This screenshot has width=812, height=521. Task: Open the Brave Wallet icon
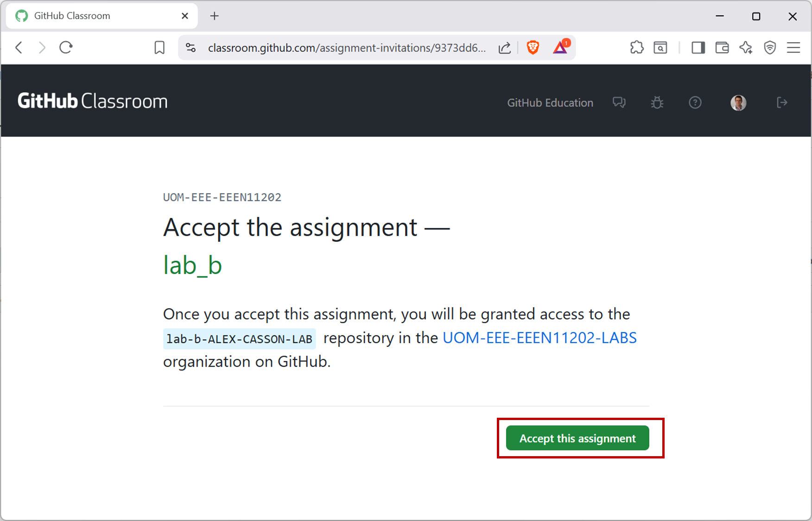722,47
